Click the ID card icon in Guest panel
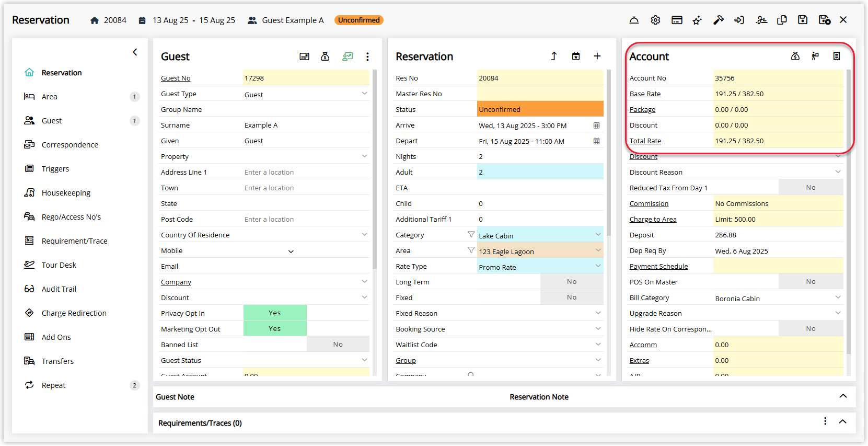Image resolution: width=868 pixels, height=446 pixels. pos(304,56)
